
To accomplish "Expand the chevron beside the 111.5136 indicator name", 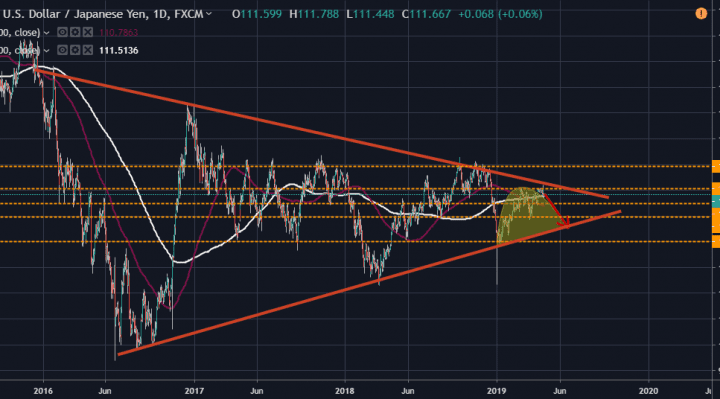I will [46, 51].
